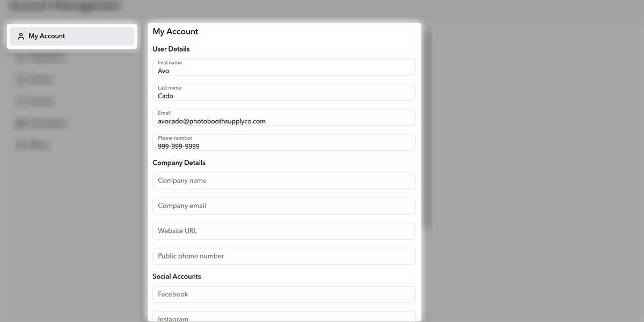Click the Facebook social account field
The image size is (644, 322).
[x=284, y=295]
